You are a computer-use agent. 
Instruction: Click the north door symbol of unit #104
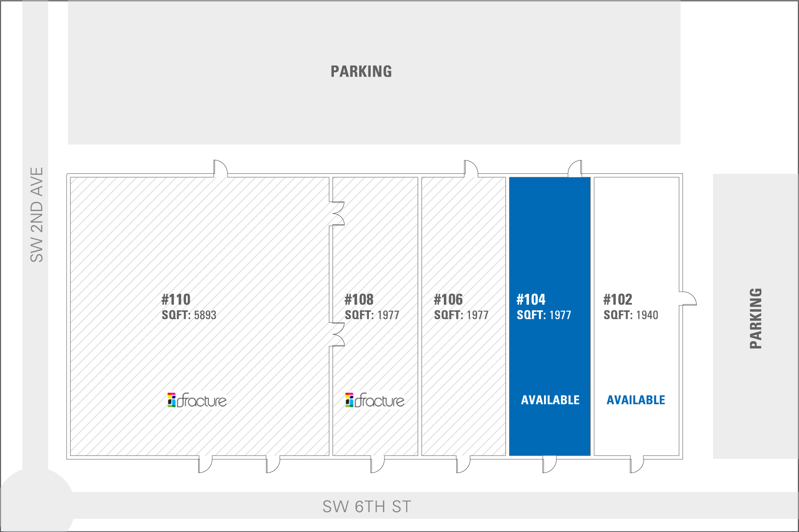(575, 169)
